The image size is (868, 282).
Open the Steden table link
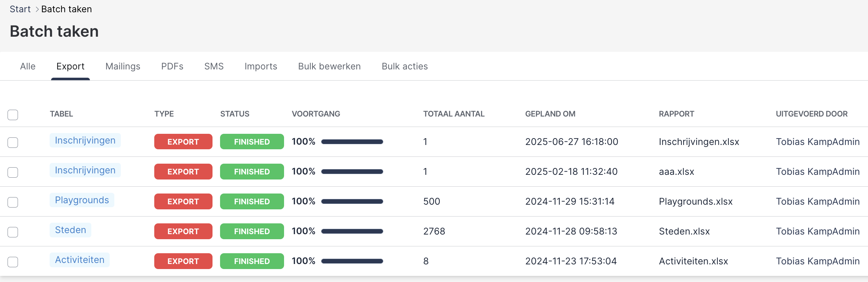[70, 230]
